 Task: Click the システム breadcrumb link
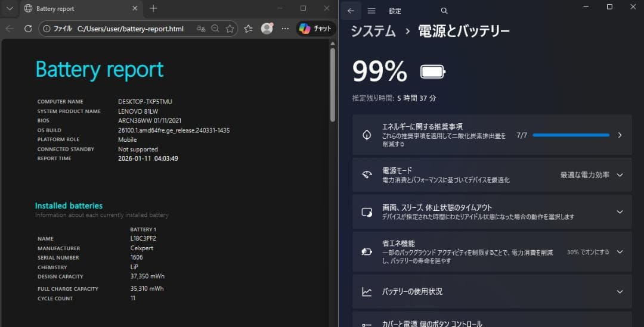373,32
